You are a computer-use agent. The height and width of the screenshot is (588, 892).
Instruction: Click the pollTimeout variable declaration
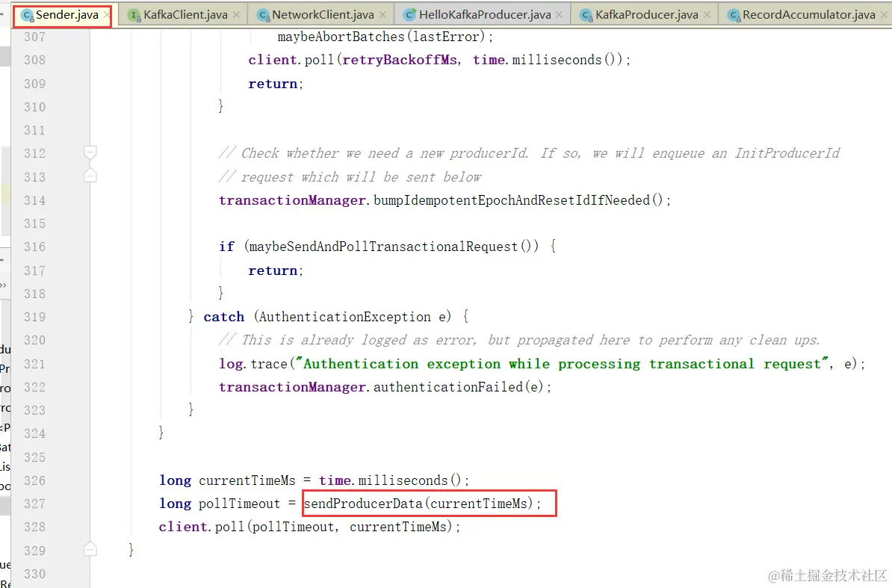[239, 504]
